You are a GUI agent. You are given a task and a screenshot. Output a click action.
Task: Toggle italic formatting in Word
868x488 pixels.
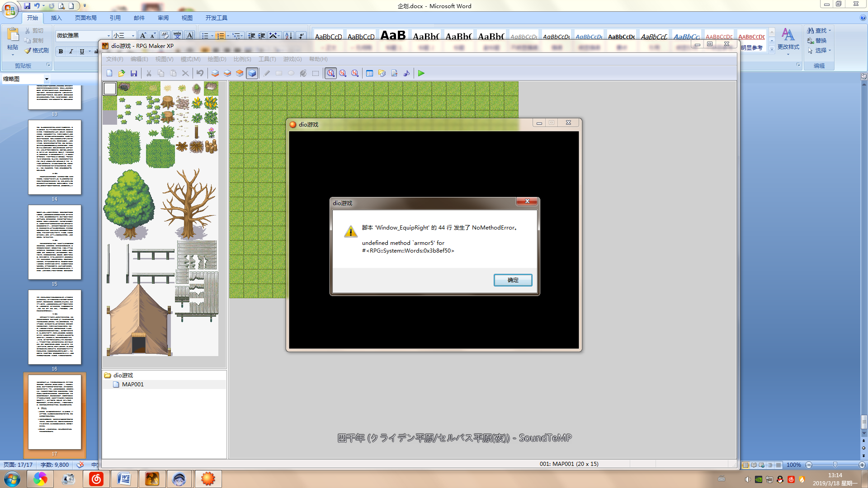71,52
